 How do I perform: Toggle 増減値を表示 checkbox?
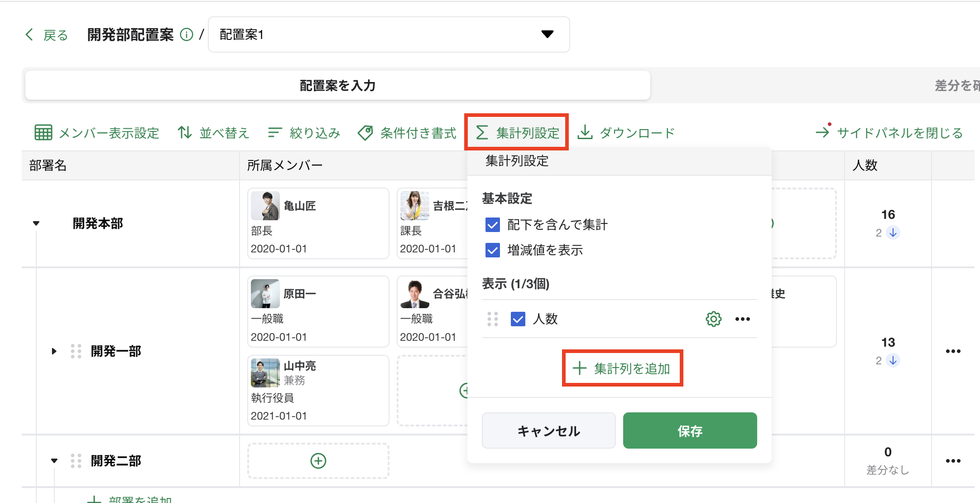493,250
